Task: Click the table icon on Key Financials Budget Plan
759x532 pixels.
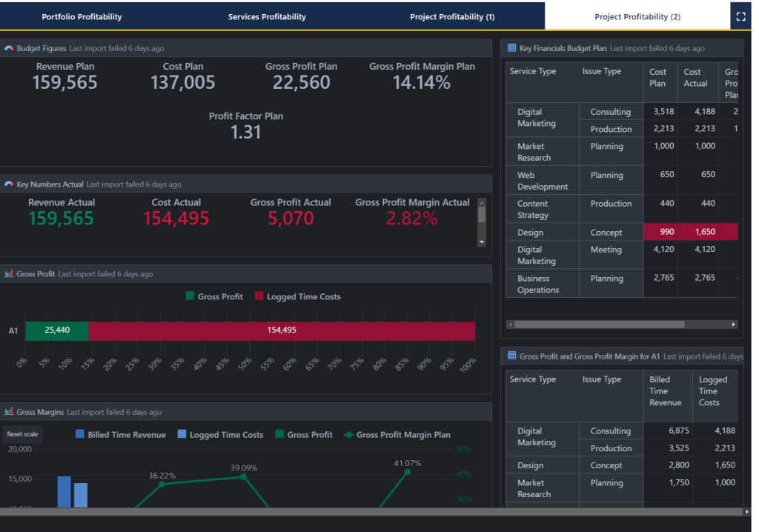Action: (511, 47)
